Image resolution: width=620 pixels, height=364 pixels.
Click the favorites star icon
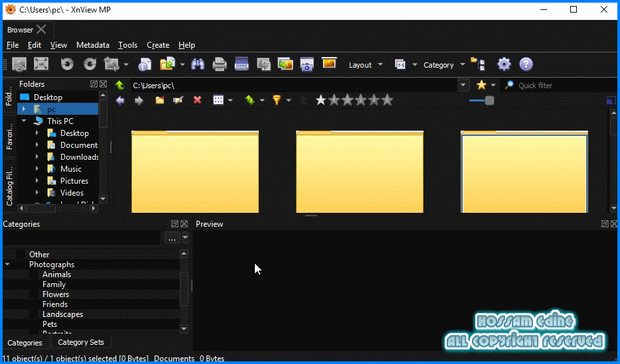pos(481,84)
